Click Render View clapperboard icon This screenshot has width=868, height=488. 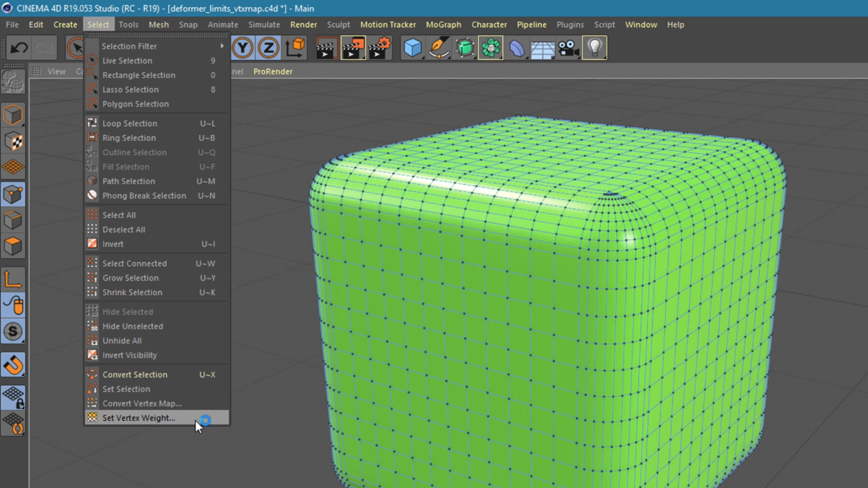[x=327, y=47]
